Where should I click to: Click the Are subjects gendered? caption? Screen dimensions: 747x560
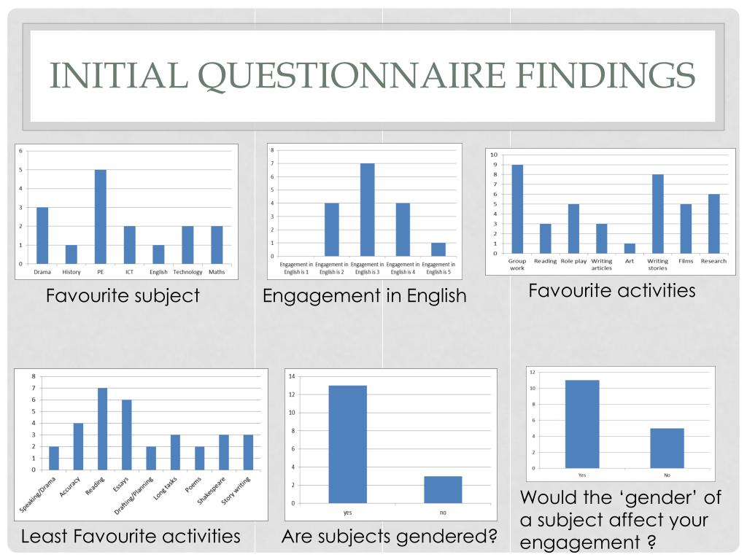pos(390,536)
